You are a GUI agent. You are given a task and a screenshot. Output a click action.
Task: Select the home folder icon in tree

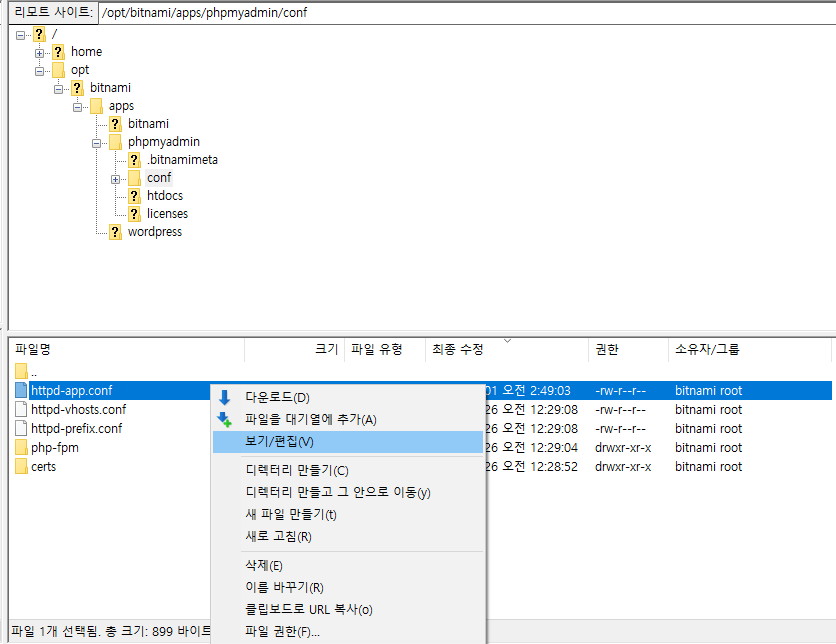58,52
